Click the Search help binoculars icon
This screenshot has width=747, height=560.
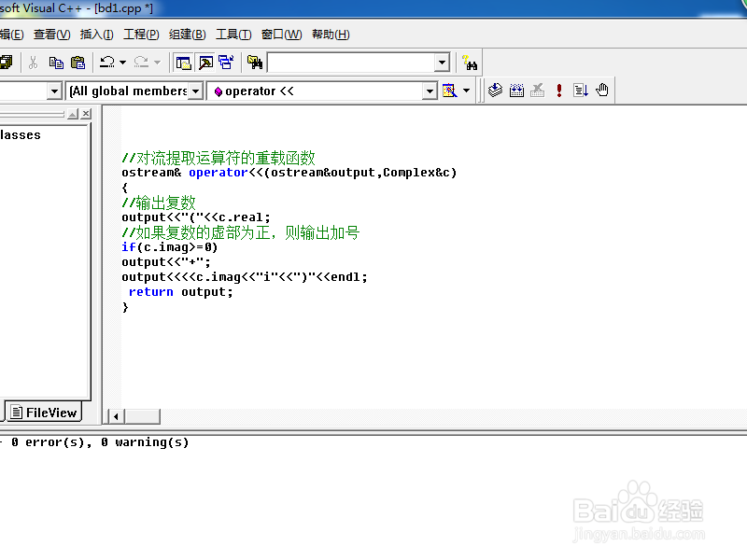coord(470,63)
